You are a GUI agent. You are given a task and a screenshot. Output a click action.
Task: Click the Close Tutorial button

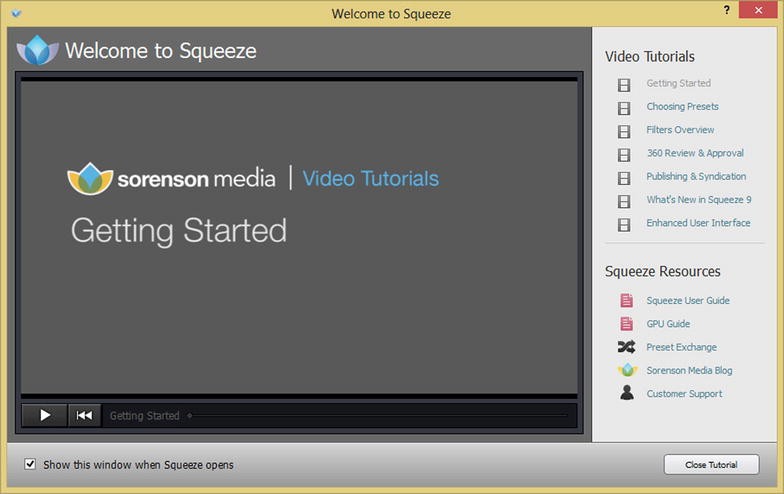click(711, 464)
